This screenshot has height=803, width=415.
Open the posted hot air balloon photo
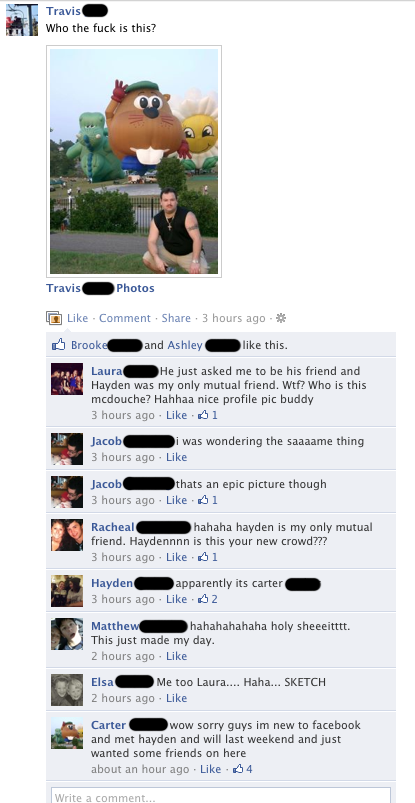(134, 161)
